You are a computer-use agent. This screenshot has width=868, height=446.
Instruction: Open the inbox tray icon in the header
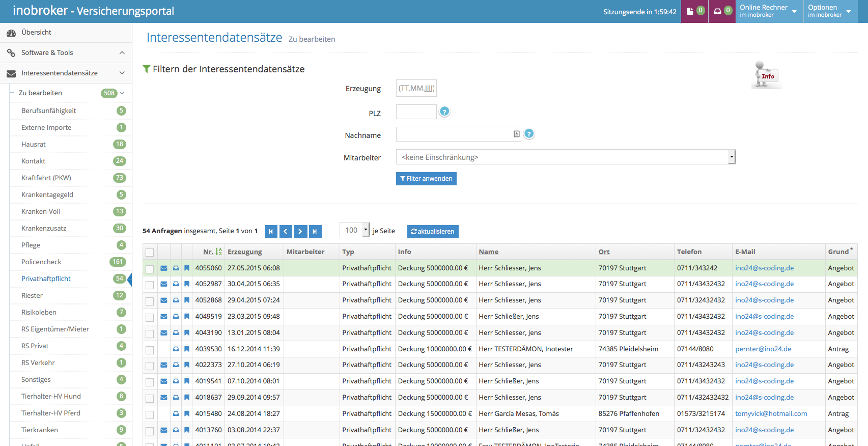coord(717,11)
